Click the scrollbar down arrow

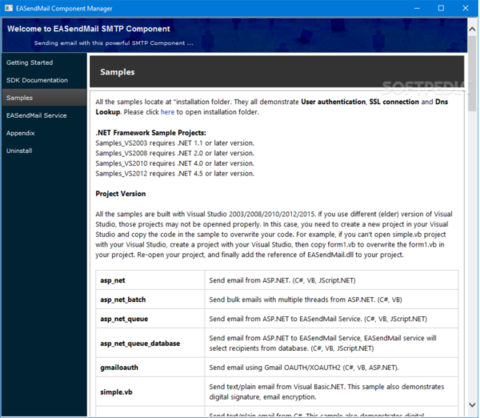pos(472,405)
